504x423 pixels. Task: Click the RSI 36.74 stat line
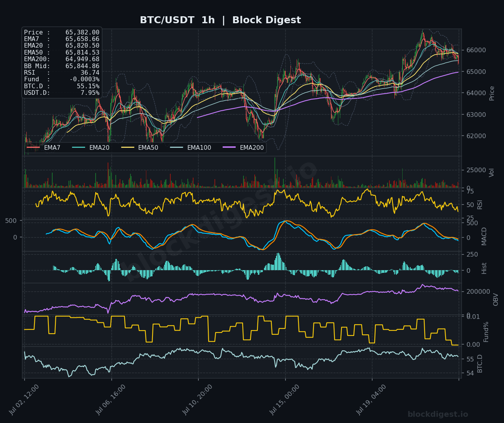pos(62,73)
